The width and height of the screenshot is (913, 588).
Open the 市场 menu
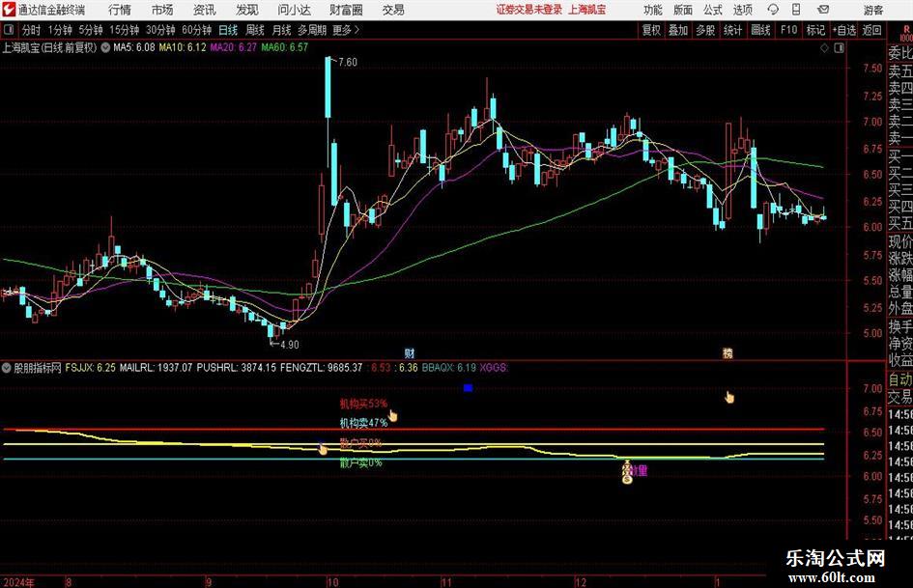(162, 10)
